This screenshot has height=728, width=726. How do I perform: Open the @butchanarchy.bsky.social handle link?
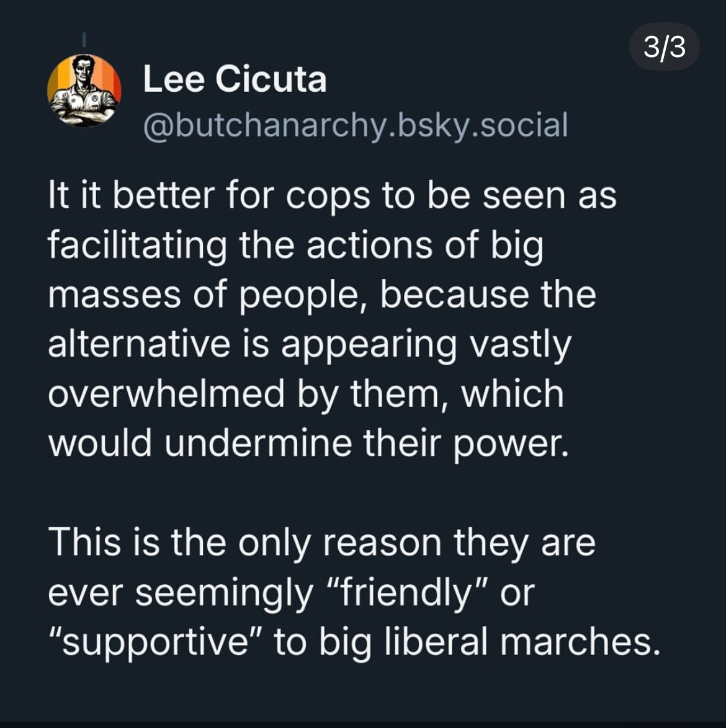click(356, 125)
